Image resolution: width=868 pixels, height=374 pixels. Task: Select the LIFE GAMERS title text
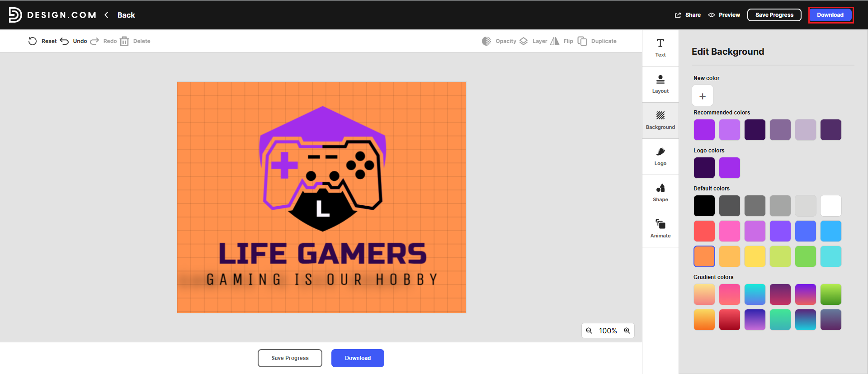click(323, 253)
